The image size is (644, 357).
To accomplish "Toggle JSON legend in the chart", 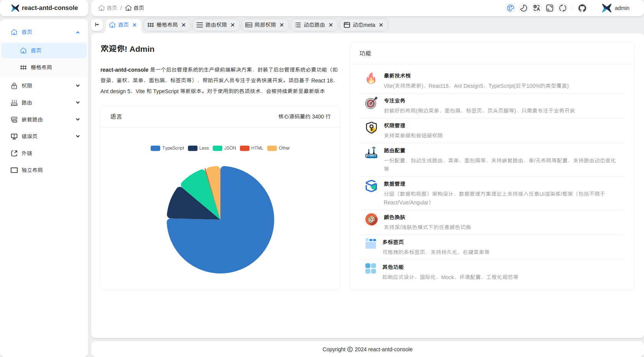I will 224,148.
